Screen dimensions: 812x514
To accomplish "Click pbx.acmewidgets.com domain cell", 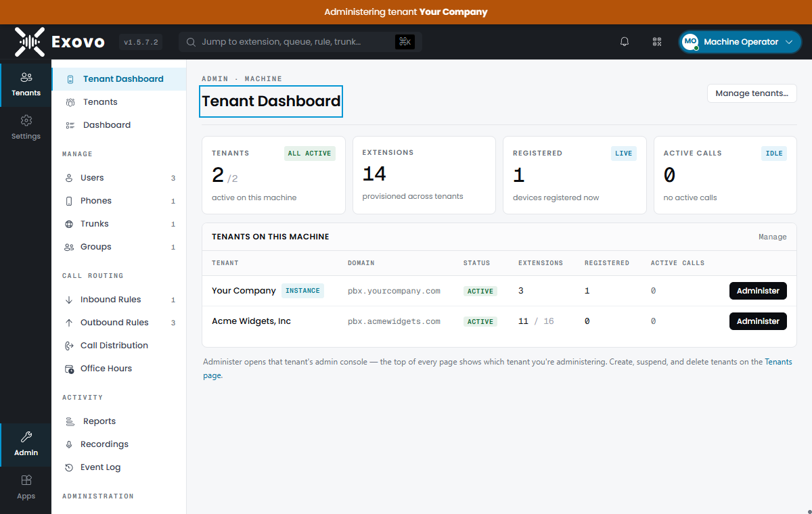I will coord(394,321).
